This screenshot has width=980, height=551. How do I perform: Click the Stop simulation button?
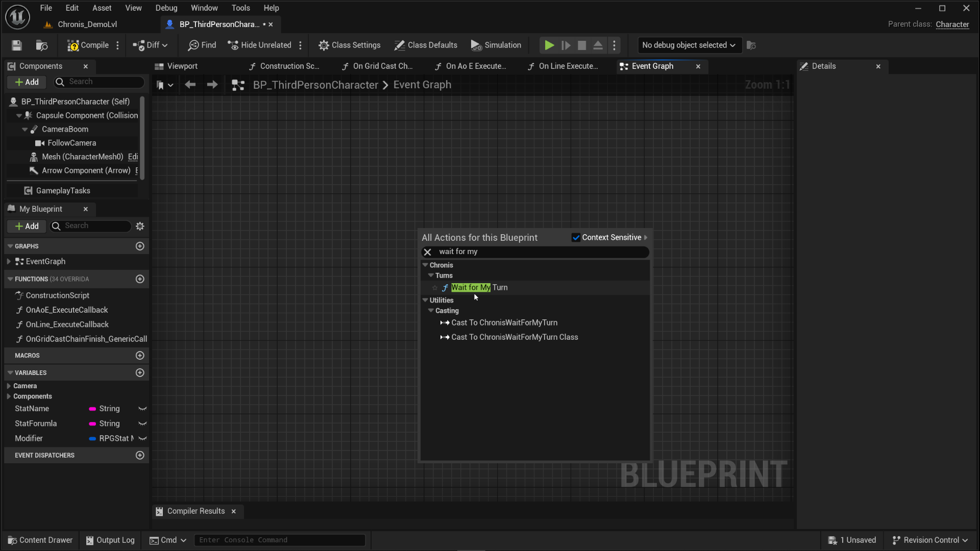click(582, 45)
